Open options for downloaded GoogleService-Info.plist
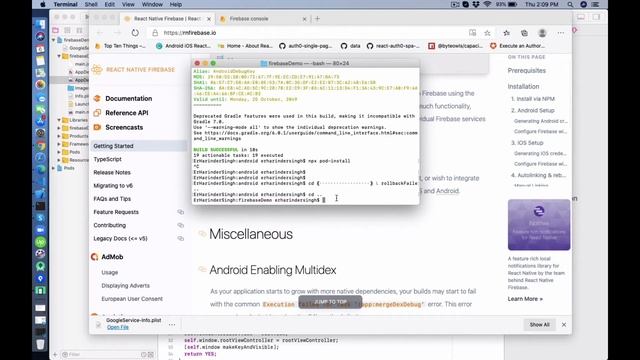640x360 pixels. tap(172, 325)
